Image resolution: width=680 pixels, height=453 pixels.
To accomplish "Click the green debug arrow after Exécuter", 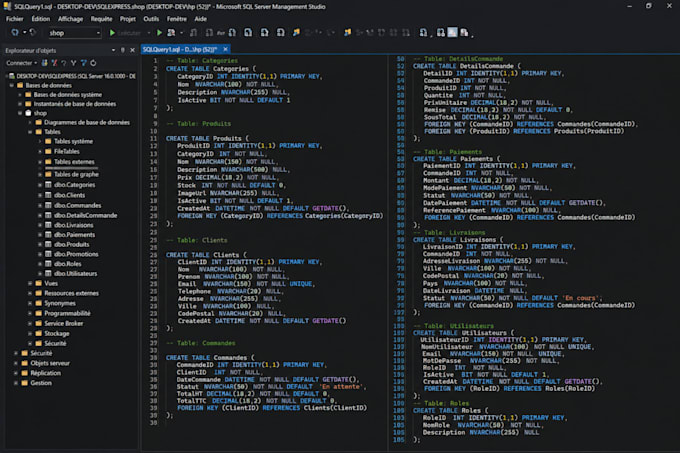I will (159, 33).
